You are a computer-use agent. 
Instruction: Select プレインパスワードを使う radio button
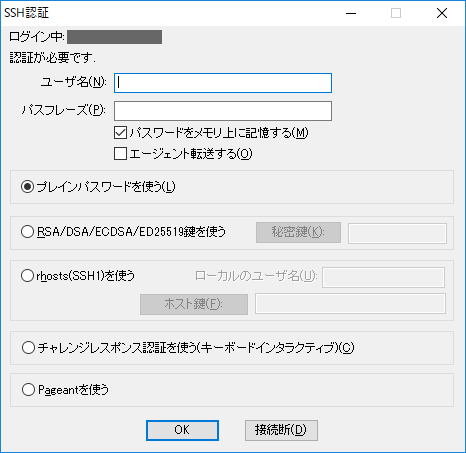[27, 187]
